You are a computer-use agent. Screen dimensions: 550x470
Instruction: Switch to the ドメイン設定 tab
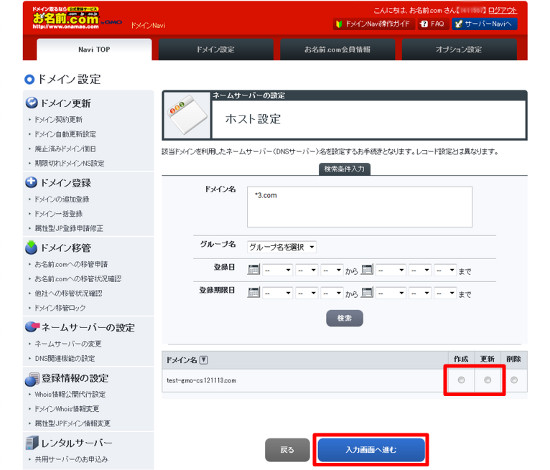pyautogui.click(x=216, y=49)
